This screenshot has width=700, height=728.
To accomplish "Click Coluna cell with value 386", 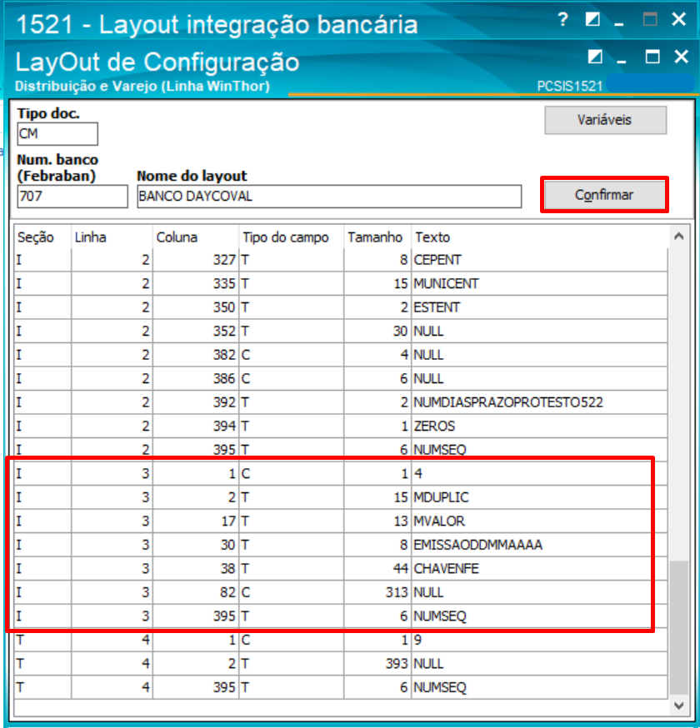I will 196,378.
